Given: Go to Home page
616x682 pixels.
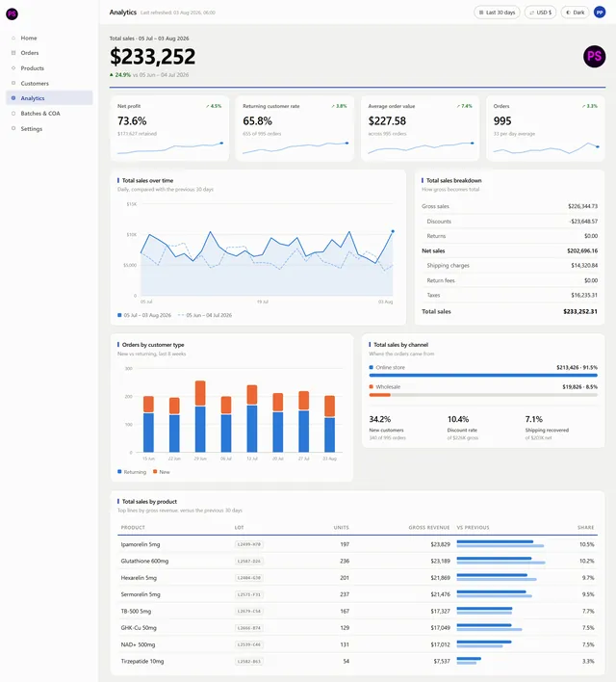Looking at the screenshot, I should tap(49, 38).
